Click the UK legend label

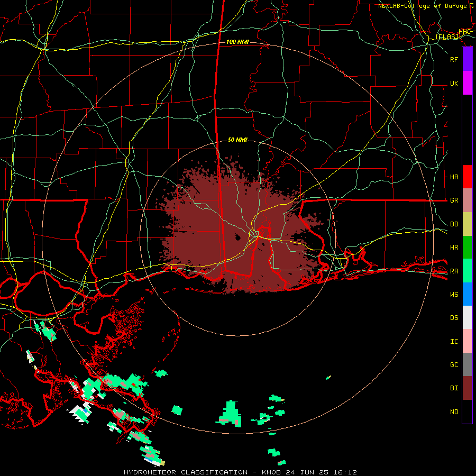point(454,83)
